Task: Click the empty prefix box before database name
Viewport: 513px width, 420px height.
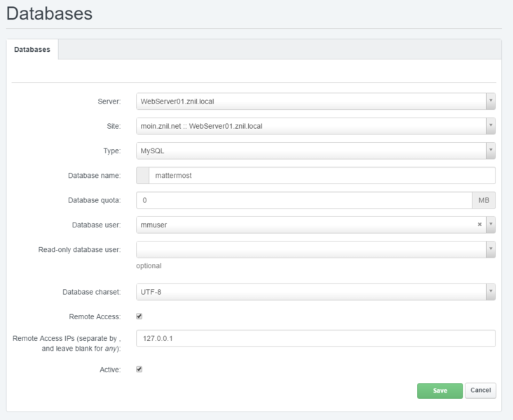Action: 142,176
